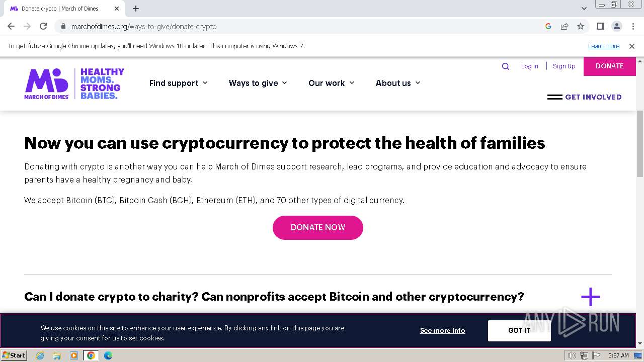Image resolution: width=644 pixels, height=362 pixels.
Task: Expand the crypto charity FAQ plus sign
Action: pyautogui.click(x=590, y=297)
